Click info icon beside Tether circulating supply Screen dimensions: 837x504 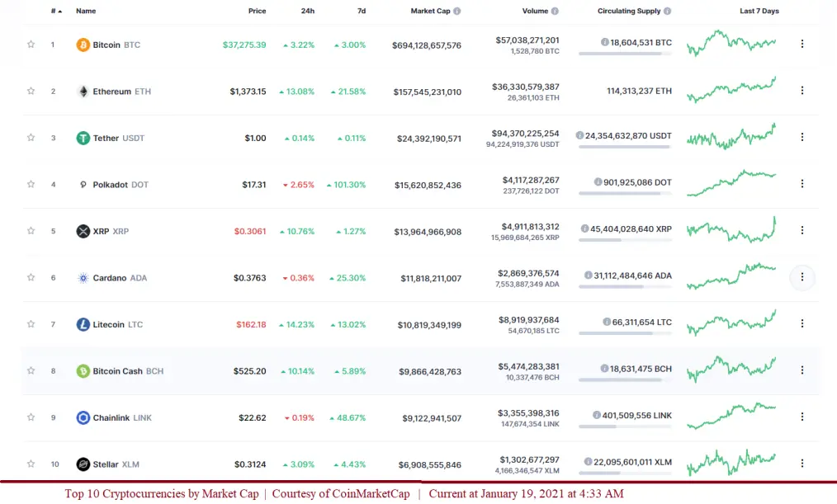(579, 135)
